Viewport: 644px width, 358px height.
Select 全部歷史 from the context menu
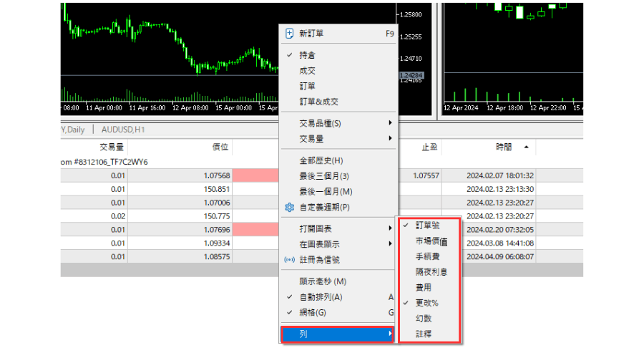point(321,160)
